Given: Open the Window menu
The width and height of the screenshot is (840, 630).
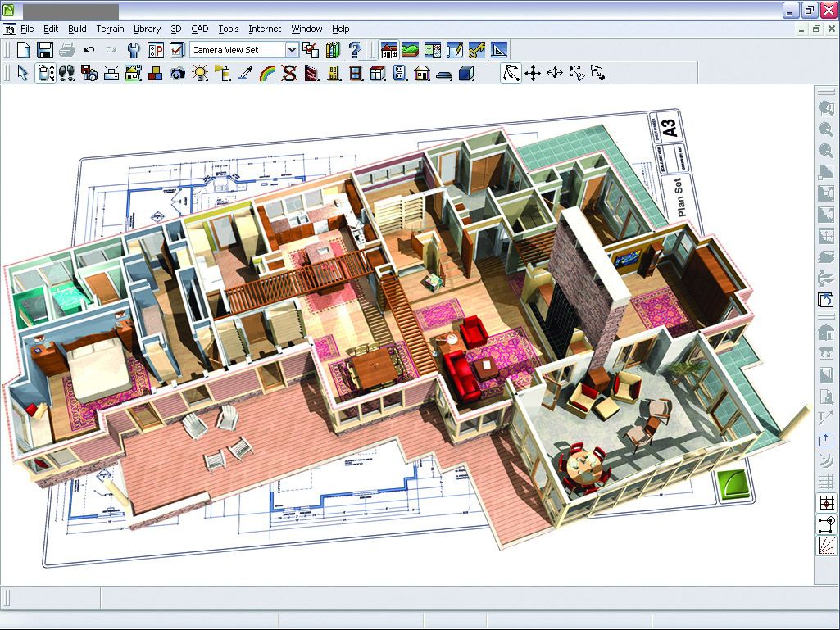Looking at the screenshot, I should click(x=306, y=29).
